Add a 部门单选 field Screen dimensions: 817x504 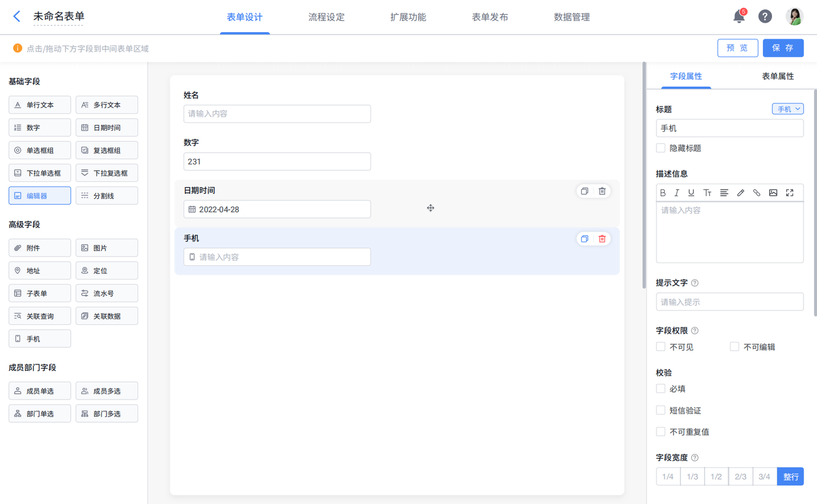click(x=40, y=414)
